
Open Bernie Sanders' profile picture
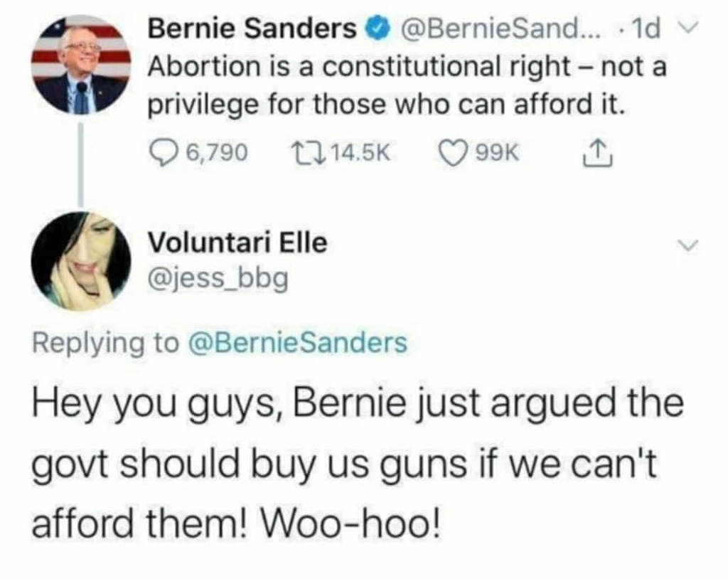pos(81,65)
